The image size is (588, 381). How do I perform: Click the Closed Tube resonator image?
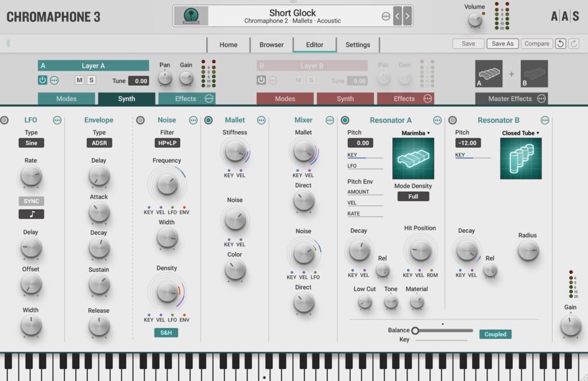pyautogui.click(x=521, y=159)
